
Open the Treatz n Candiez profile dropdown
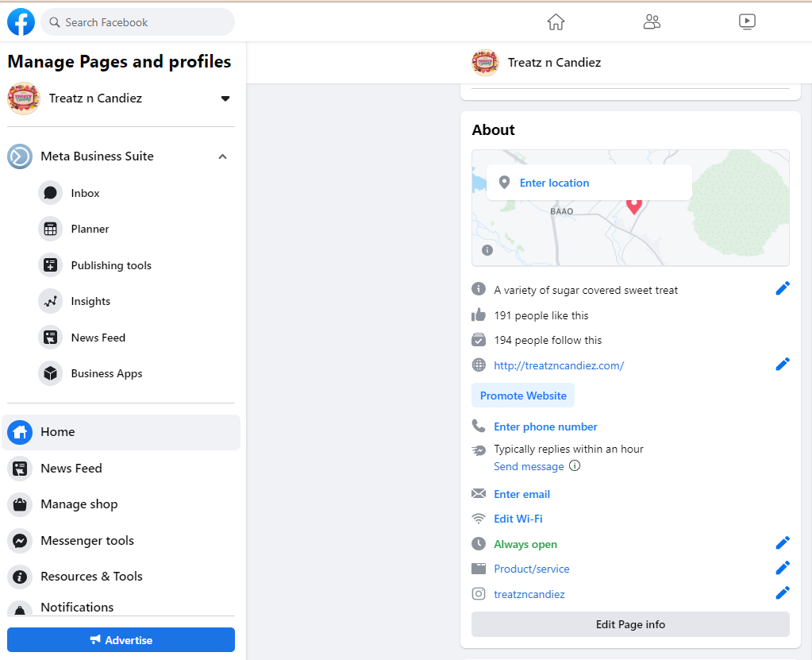point(225,98)
